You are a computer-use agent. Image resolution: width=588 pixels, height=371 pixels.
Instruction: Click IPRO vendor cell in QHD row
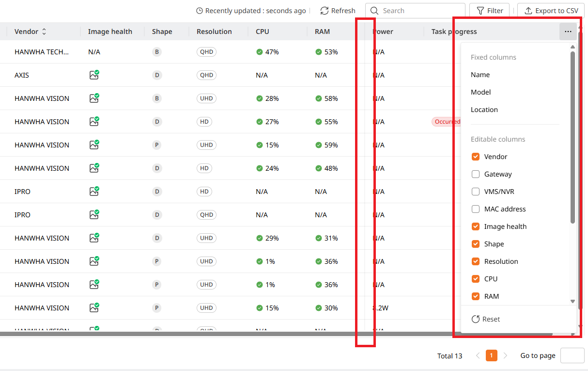click(x=22, y=215)
